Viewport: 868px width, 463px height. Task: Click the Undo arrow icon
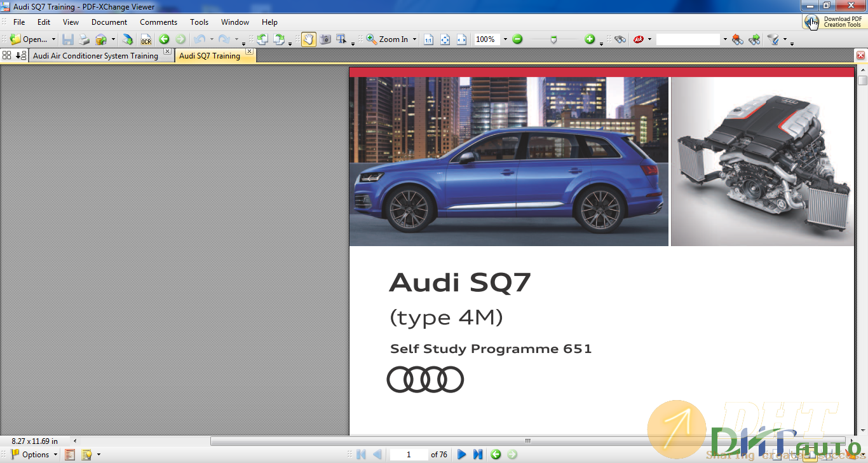pyautogui.click(x=200, y=39)
